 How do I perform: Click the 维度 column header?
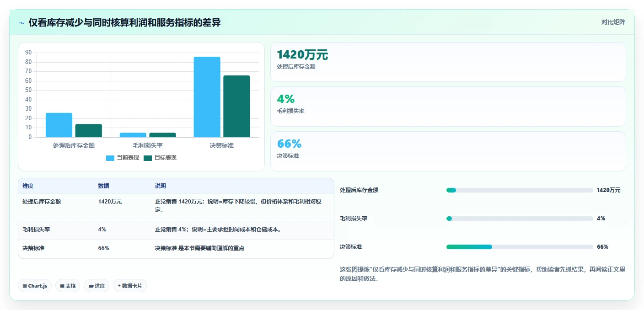pos(28,186)
